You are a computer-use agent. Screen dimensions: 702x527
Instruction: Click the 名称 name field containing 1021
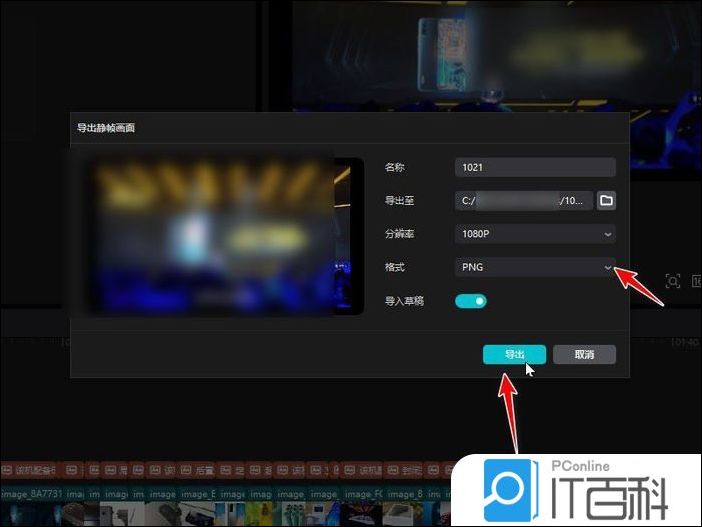point(535,167)
